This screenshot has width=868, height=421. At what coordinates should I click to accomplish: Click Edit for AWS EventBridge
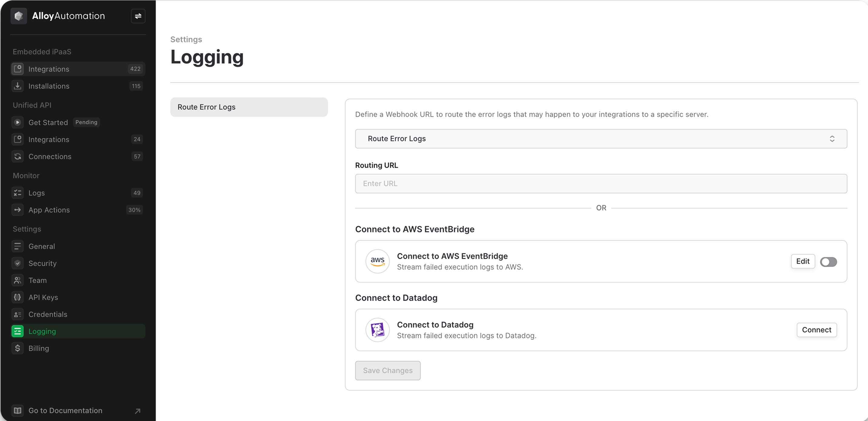[x=803, y=261]
